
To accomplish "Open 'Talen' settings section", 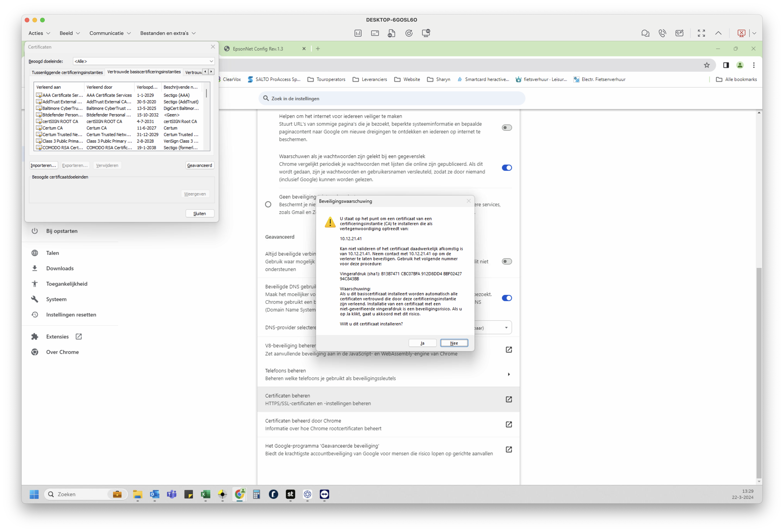I will 52,253.
